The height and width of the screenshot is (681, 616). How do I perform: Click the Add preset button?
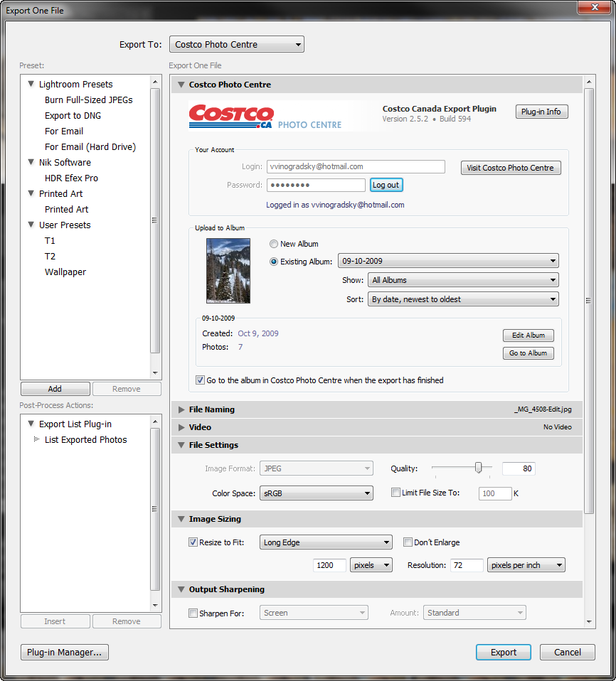55,389
